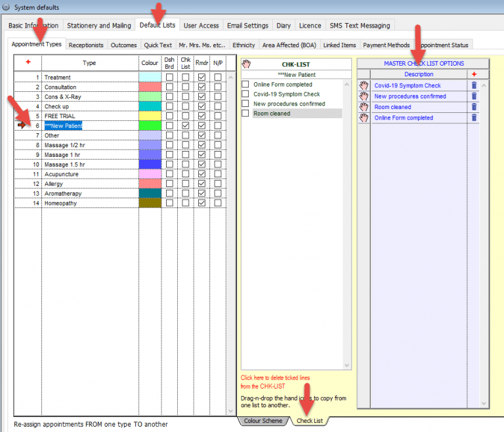Click appointment types list scroll up arrow

tap(230, 77)
